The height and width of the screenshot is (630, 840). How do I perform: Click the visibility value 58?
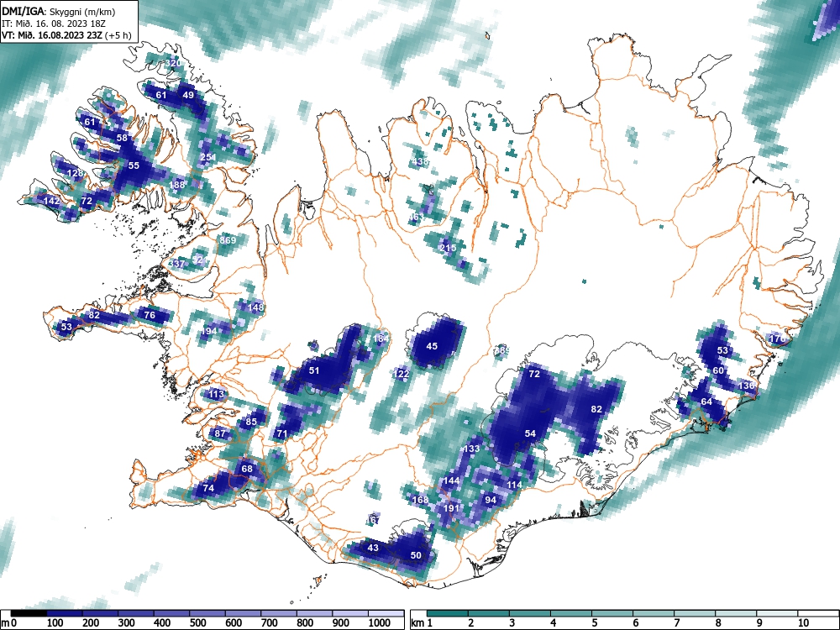[122, 138]
